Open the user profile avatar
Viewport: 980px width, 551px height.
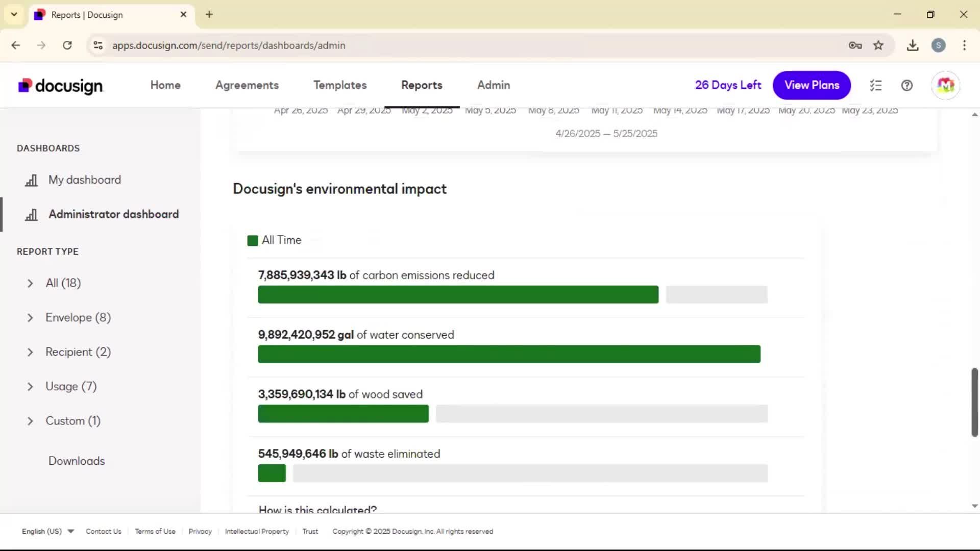[945, 85]
